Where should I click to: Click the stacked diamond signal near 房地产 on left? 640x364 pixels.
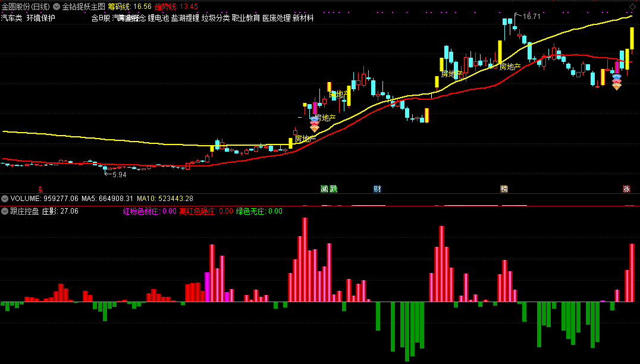(314, 124)
